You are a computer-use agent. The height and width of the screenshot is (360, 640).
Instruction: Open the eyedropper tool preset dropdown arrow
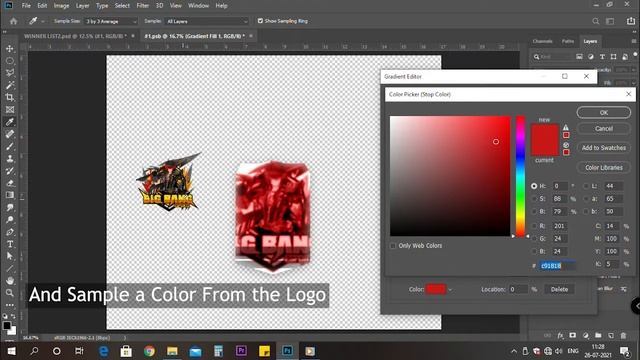coord(42,21)
